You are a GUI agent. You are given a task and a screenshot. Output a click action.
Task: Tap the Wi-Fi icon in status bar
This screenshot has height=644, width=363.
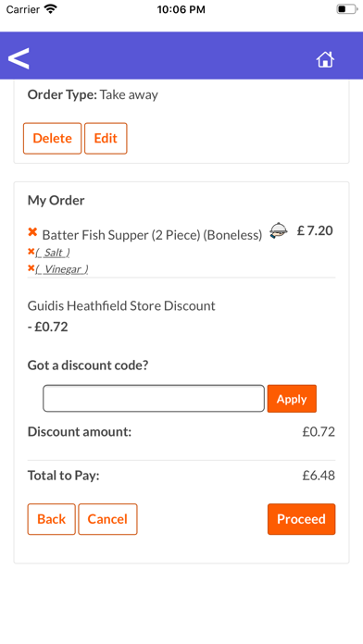tap(51, 9)
